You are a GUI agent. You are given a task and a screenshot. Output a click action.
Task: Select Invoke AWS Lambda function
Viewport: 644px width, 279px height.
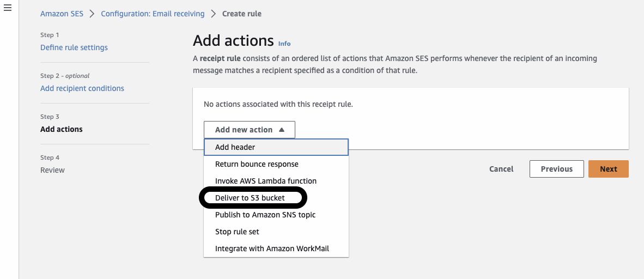point(276,181)
